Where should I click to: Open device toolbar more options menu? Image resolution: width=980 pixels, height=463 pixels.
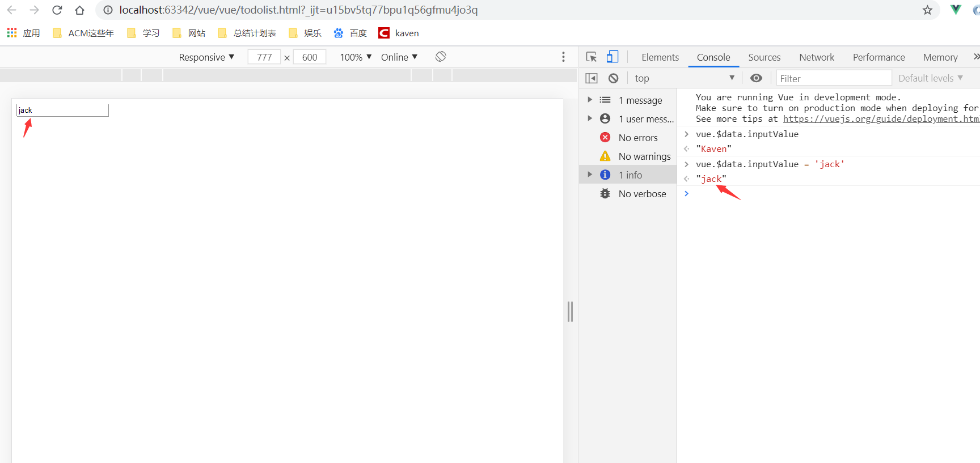tap(563, 57)
